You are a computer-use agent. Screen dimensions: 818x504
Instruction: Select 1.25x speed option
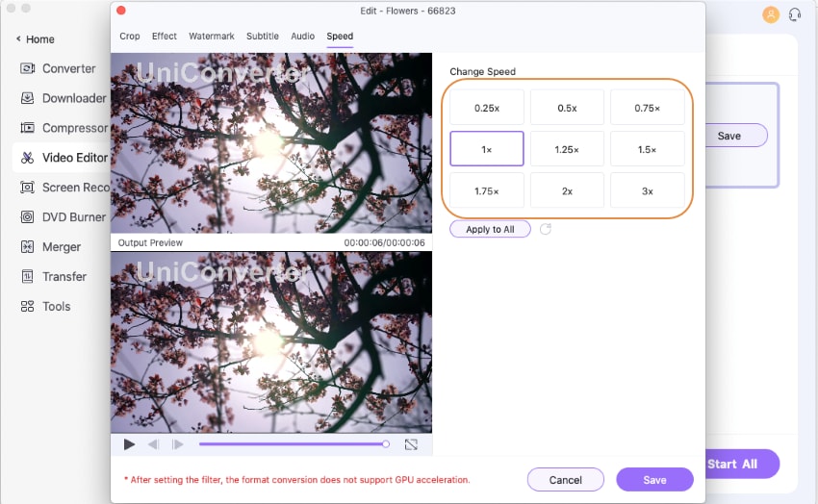[567, 149]
